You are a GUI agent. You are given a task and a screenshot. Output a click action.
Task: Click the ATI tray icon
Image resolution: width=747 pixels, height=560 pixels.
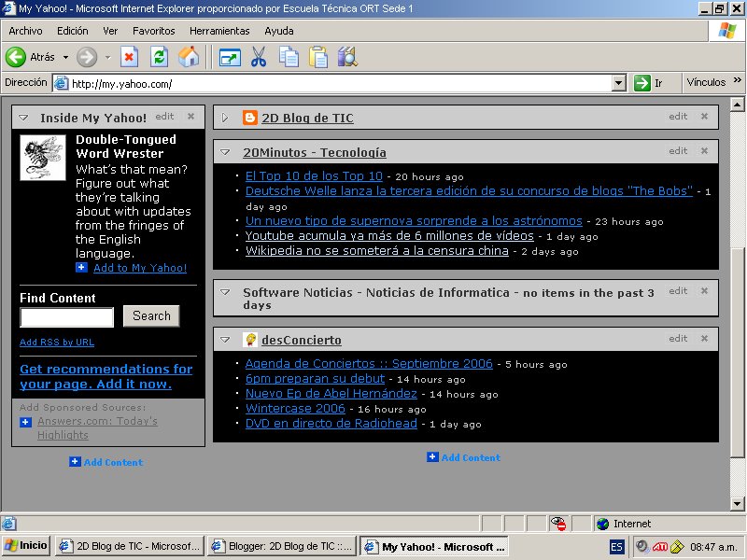[x=660, y=547]
